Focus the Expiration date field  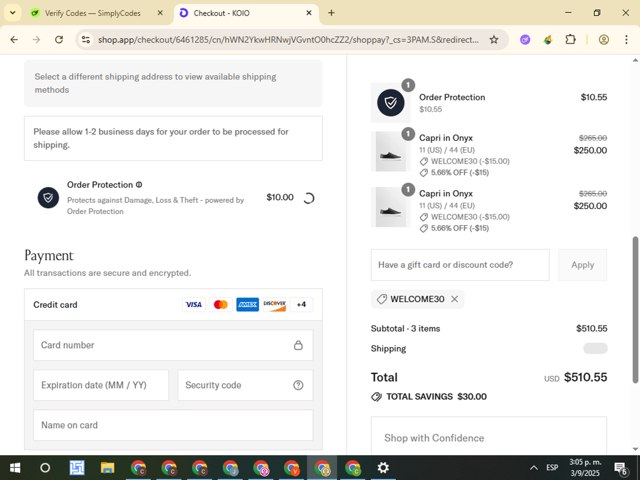(101, 385)
